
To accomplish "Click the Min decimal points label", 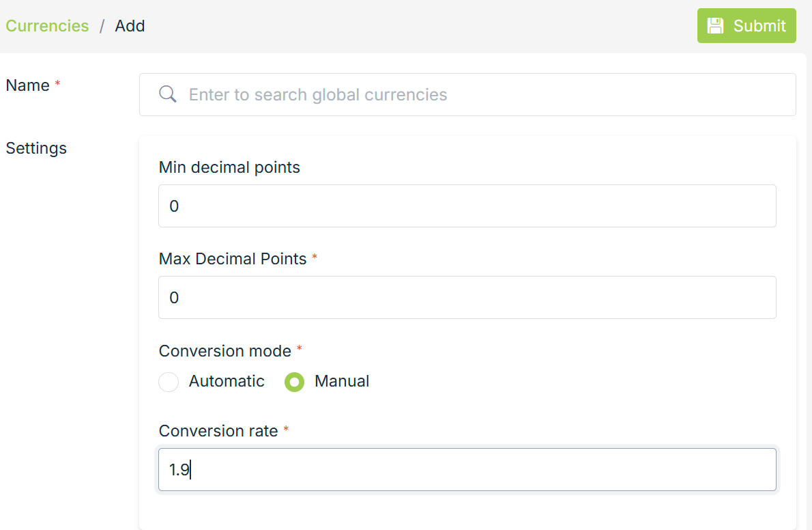I will click(229, 167).
